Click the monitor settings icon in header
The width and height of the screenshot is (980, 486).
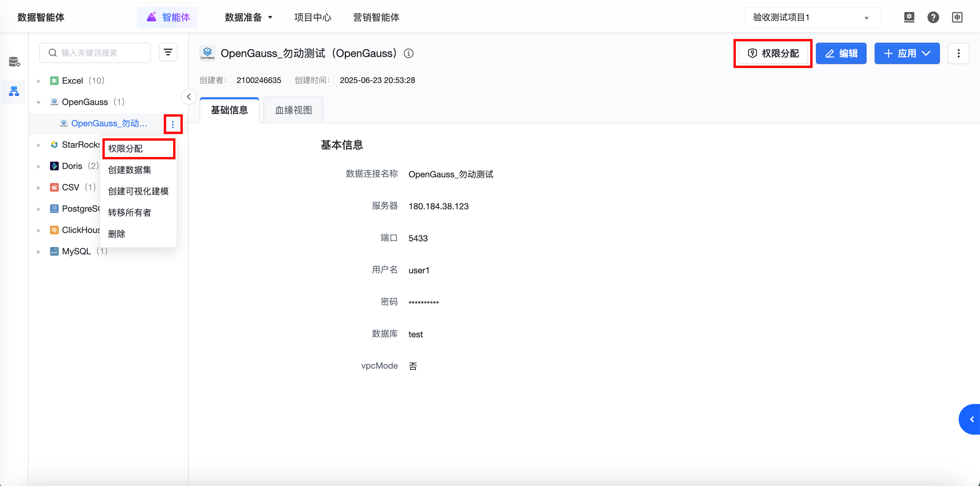(909, 17)
